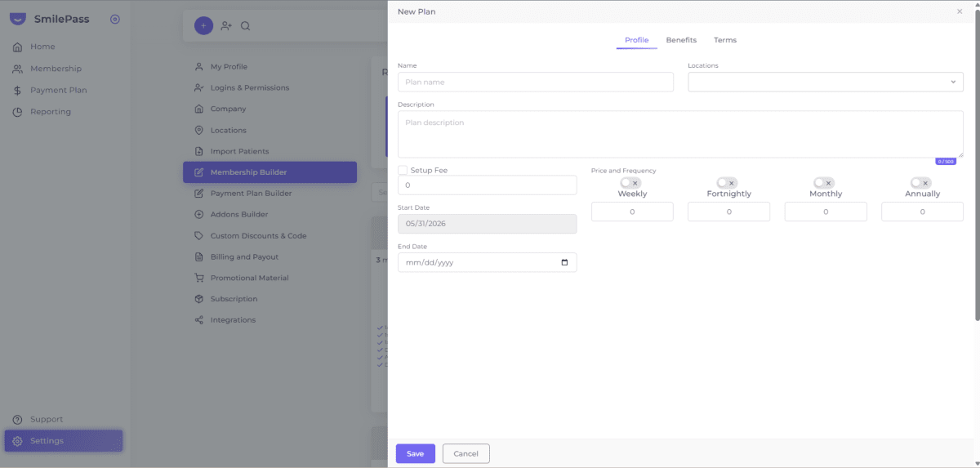Click the Weekly price input field
Viewport: 980px width, 468px height.
632,212
